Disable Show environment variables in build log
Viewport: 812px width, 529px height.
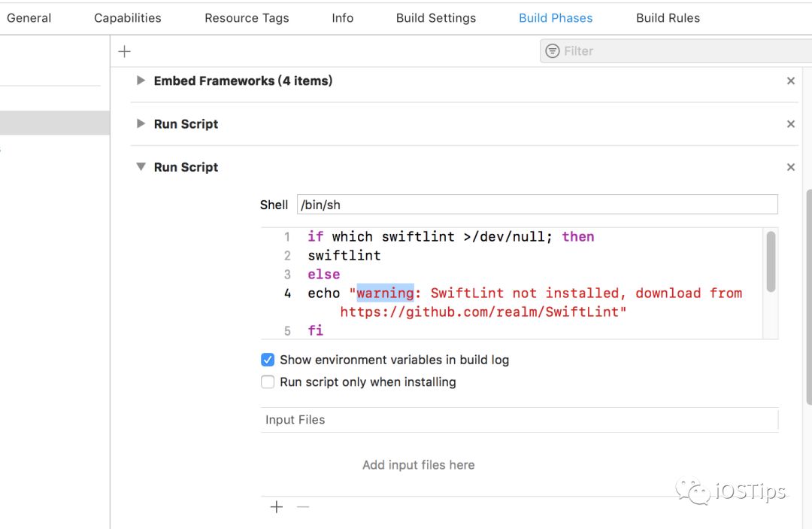268,360
